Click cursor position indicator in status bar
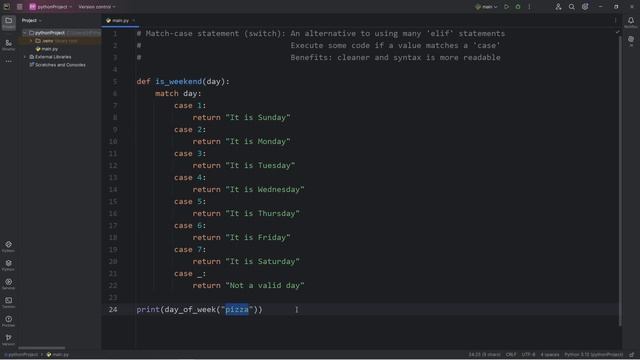640x360 pixels. tap(484, 355)
